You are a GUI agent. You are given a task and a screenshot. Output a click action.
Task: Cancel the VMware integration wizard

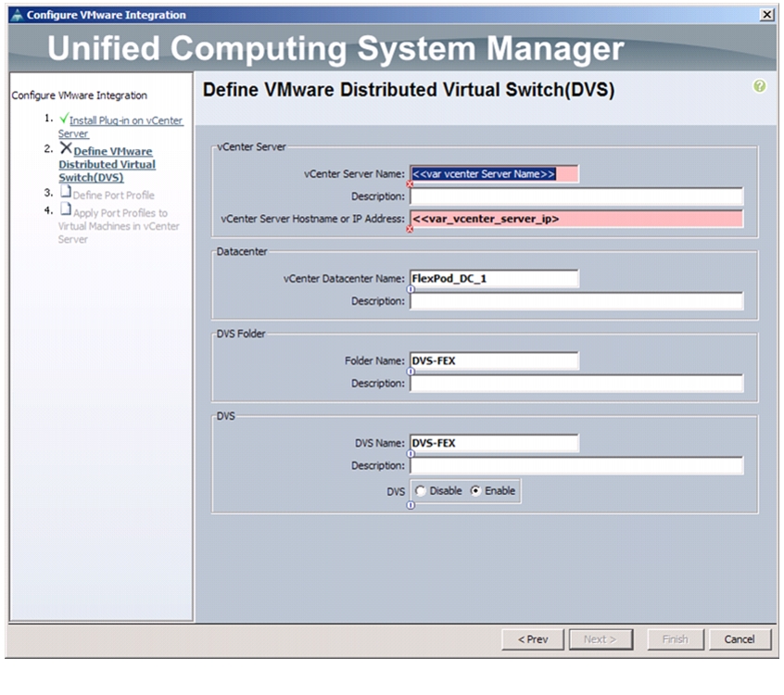[740, 639]
